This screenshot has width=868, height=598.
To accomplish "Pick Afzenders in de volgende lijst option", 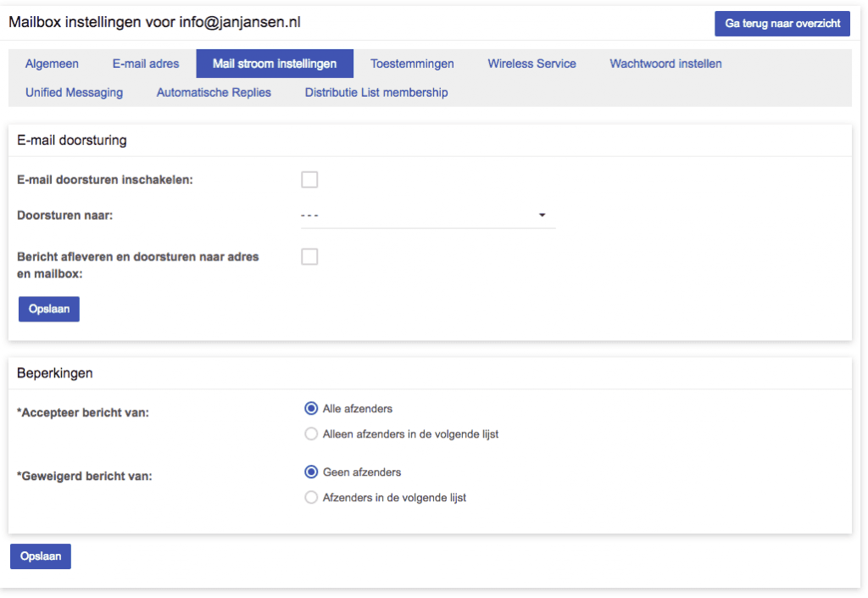I will [x=311, y=498].
